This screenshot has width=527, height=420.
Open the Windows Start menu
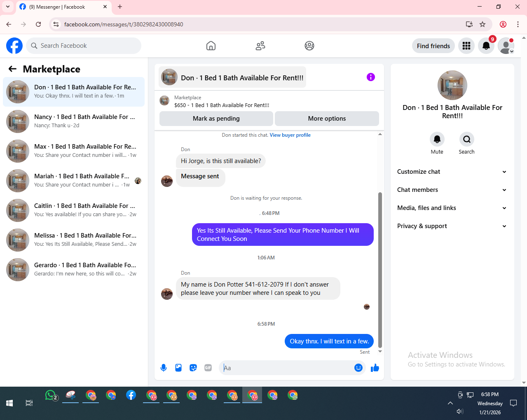[9, 403]
